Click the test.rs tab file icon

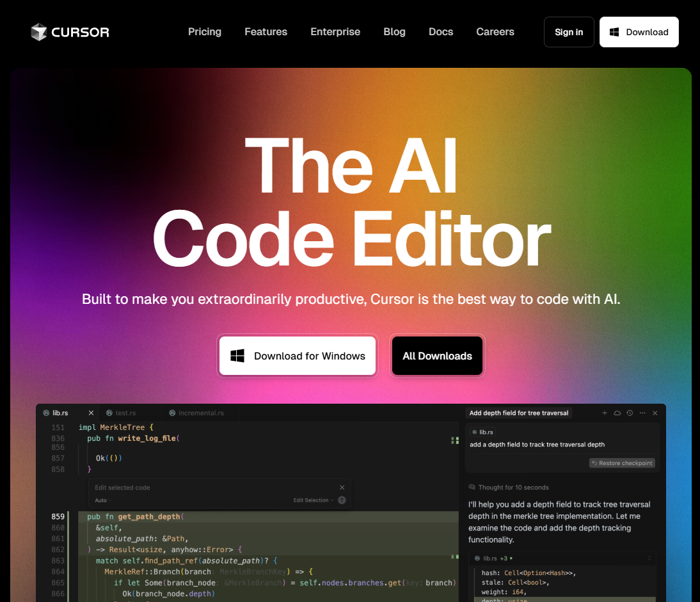tap(109, 413)
